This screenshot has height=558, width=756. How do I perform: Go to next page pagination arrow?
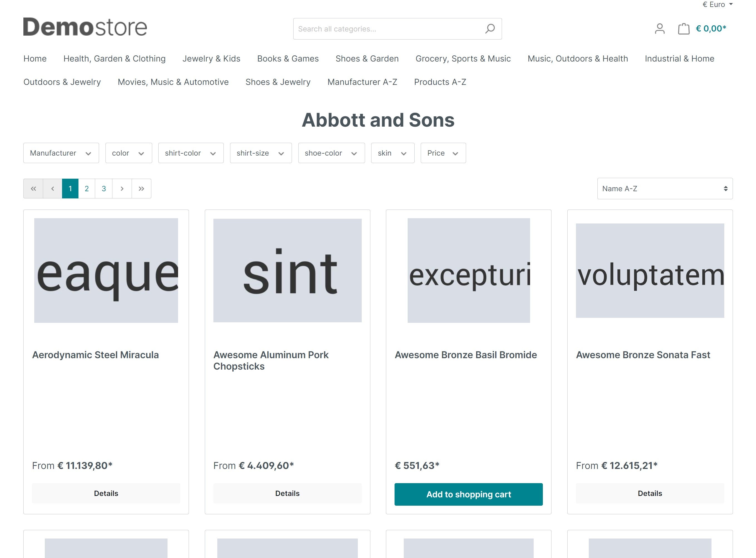click(122, 188)
